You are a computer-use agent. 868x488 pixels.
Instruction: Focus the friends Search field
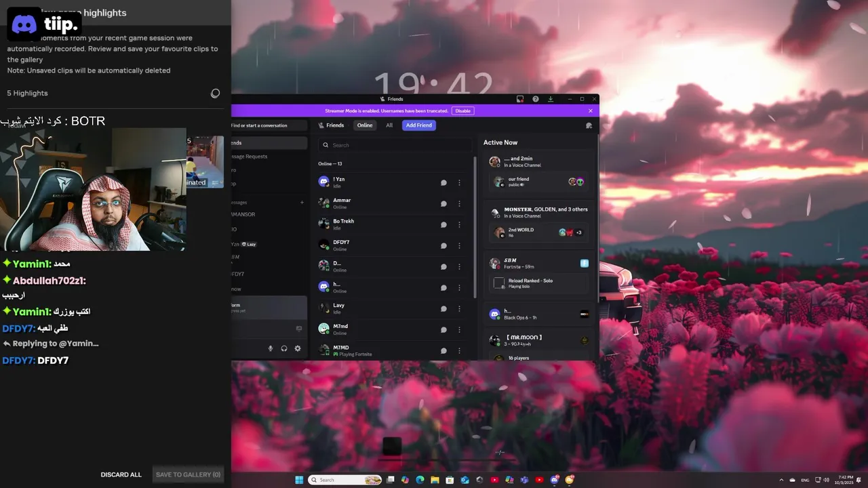pos(395,145)
